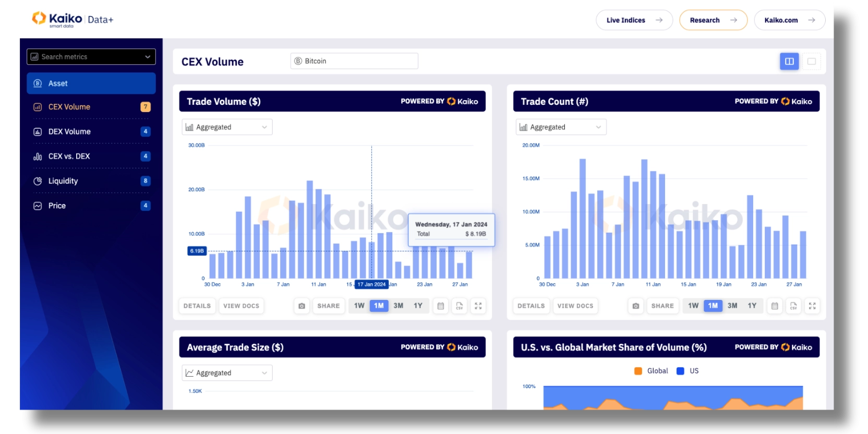The height and width of the screenshot is (434, 868).
Task: Open DEX Volume section
Action: (x=91, y=131)
